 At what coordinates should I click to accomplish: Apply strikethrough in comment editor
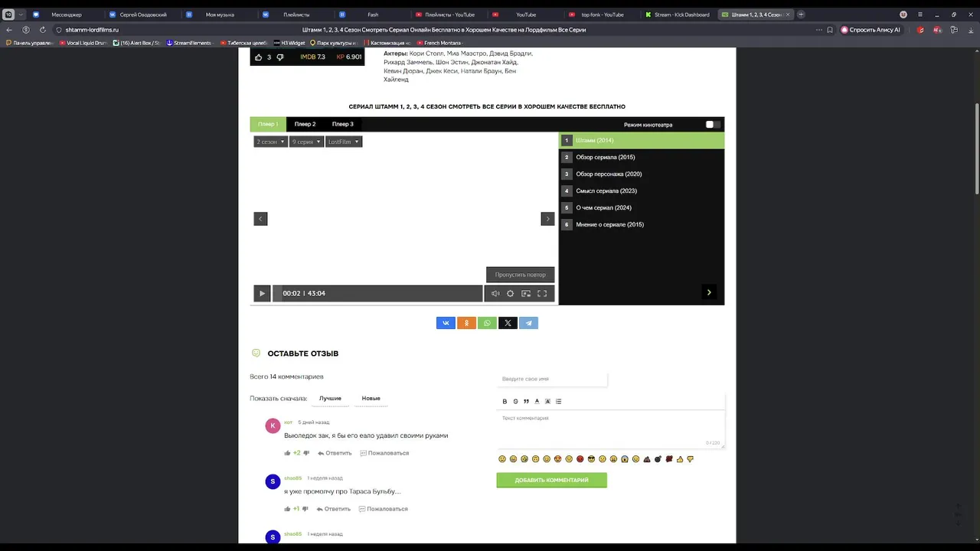(x=515, y=401)
